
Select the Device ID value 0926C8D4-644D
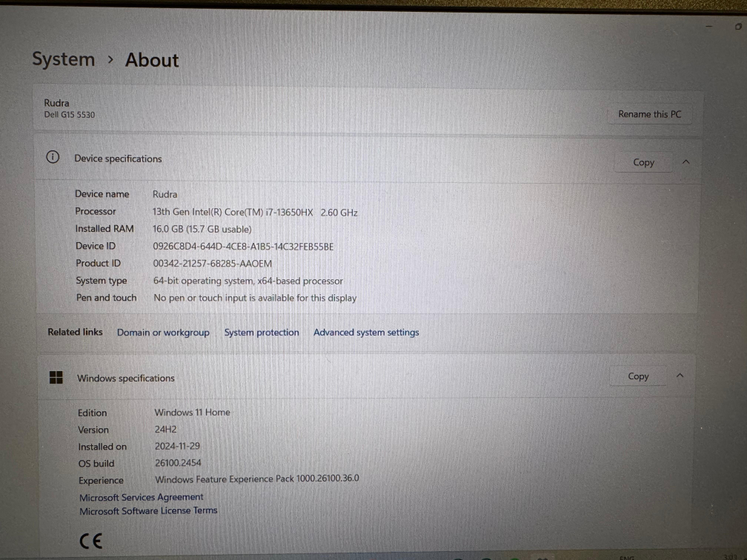pos(243,246)
